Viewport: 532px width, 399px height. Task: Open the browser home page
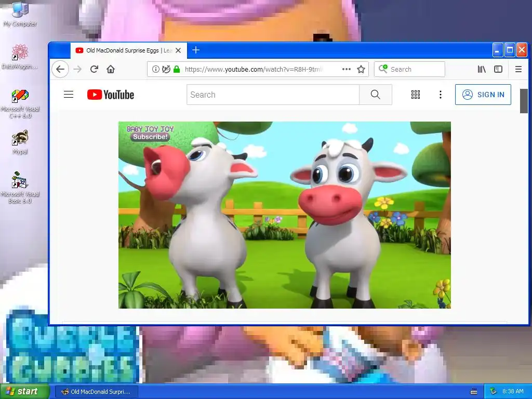[x=111, y=69]
